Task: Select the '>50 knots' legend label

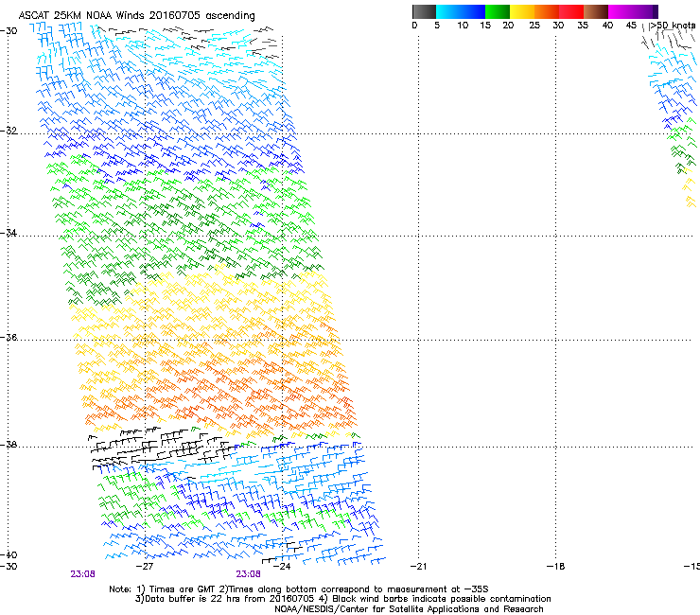Action: 673,26
